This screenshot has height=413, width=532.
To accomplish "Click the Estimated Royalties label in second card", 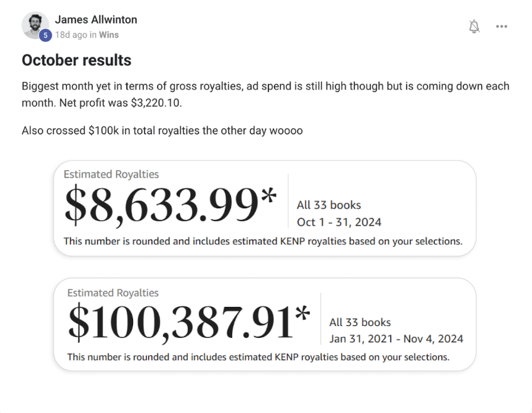I will (113, 293).
